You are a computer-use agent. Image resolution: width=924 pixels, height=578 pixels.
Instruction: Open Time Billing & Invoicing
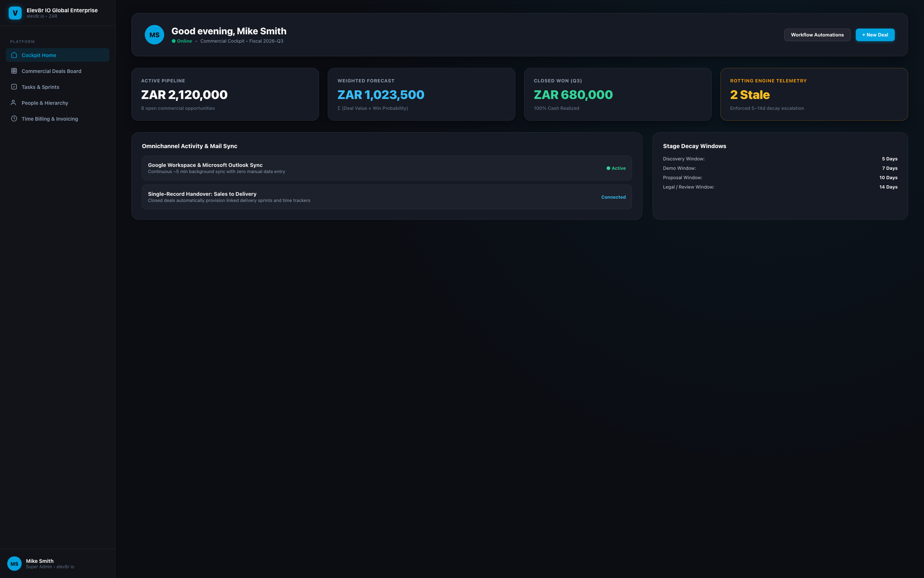pyautogui.click(x=57, y=119)
